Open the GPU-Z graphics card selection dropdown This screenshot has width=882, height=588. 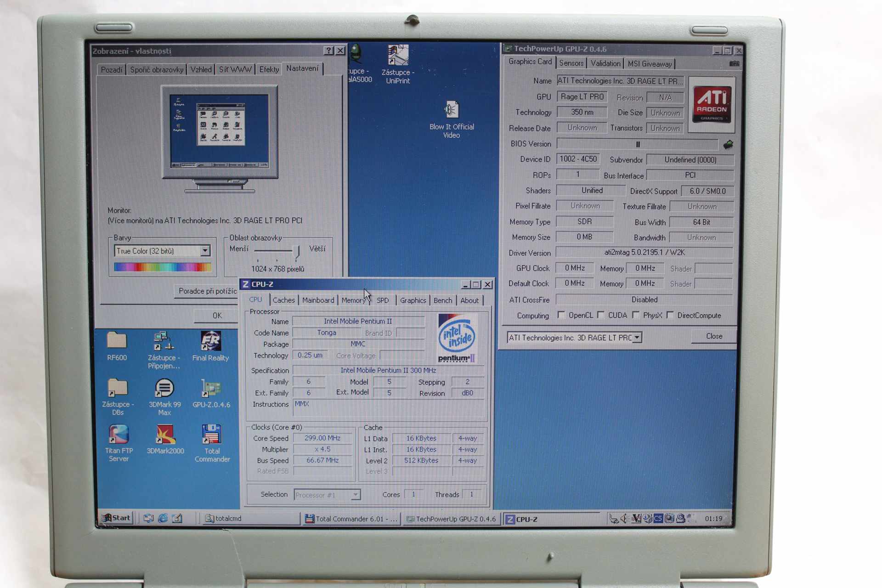coord(637,338)
